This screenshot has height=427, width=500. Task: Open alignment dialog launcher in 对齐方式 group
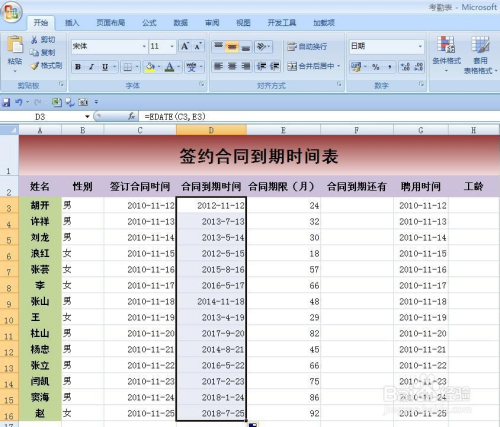(339, 84)
